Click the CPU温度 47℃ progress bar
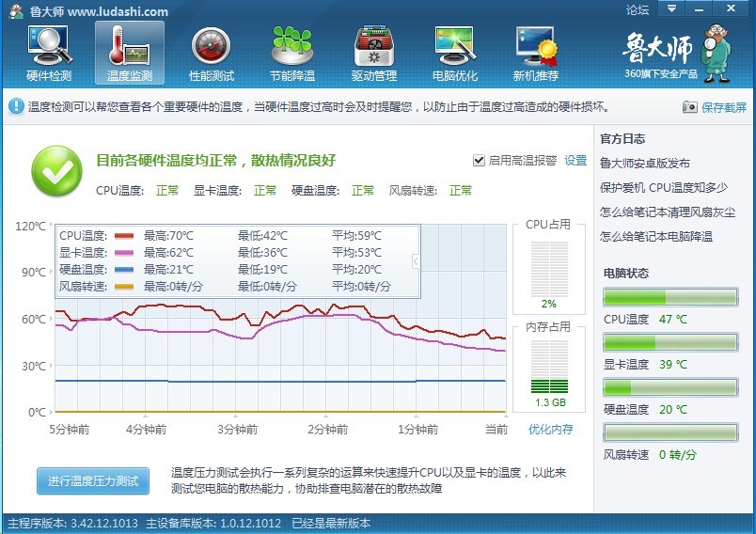This screenshot has width=756, height=534. [670, 297]
